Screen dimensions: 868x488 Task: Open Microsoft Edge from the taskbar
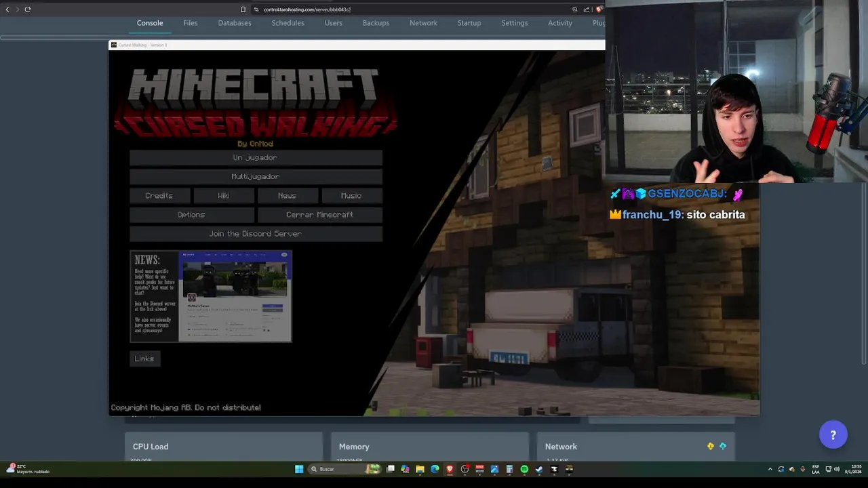click(435, 469)
